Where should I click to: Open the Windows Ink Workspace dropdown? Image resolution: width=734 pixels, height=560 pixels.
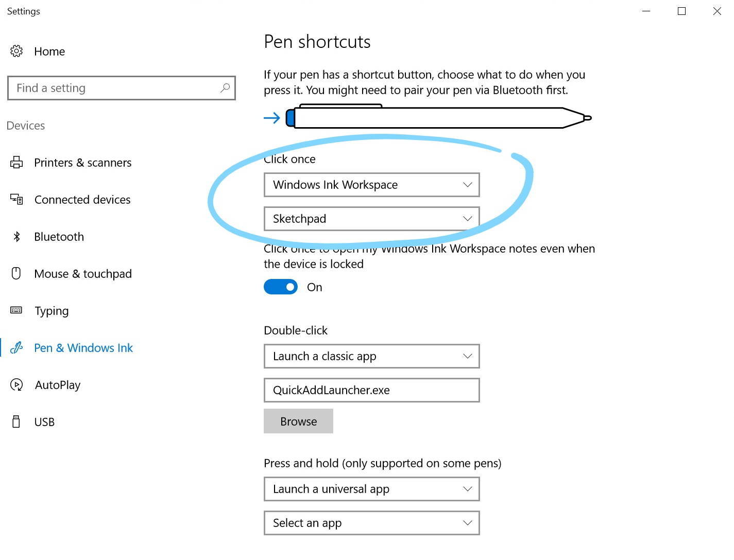(x=371, y=185)
